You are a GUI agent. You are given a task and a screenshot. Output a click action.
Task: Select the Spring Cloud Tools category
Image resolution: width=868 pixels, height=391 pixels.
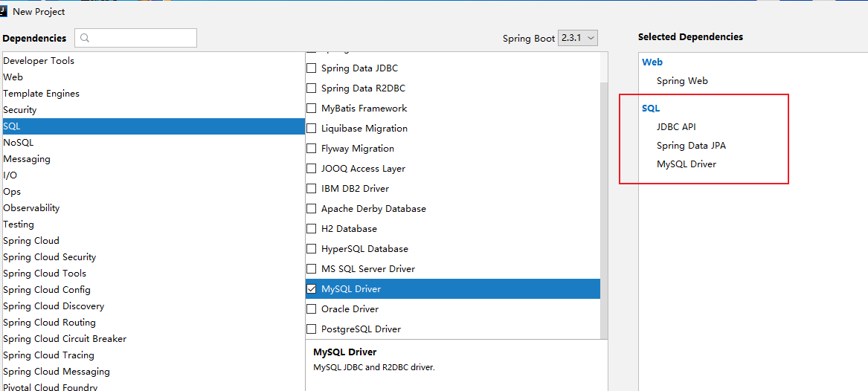click(x=152, y=274)
